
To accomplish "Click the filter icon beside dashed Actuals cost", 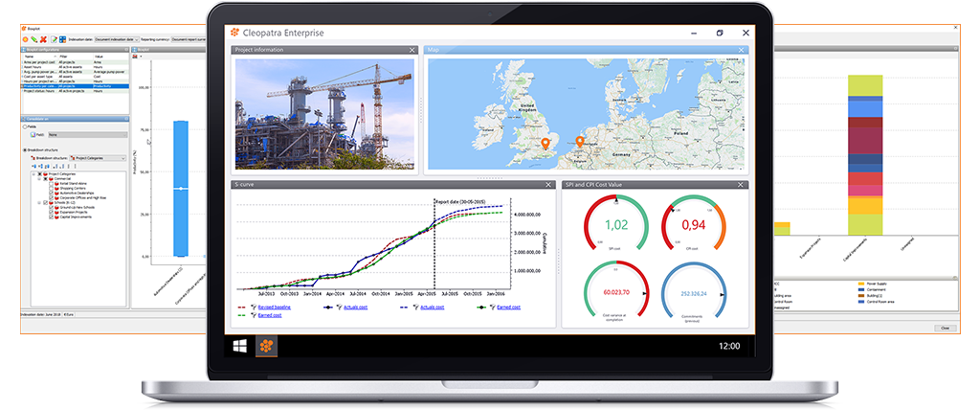I will 416,307.
